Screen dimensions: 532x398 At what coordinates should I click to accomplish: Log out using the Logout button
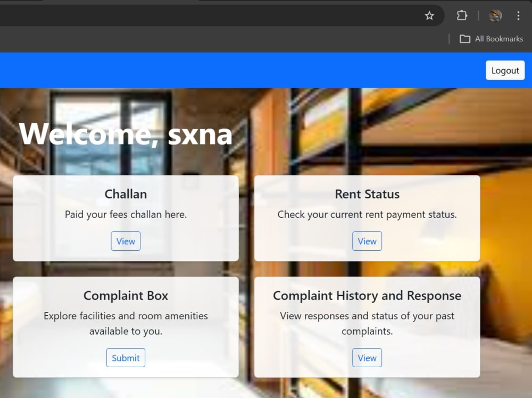coord(505,70)
